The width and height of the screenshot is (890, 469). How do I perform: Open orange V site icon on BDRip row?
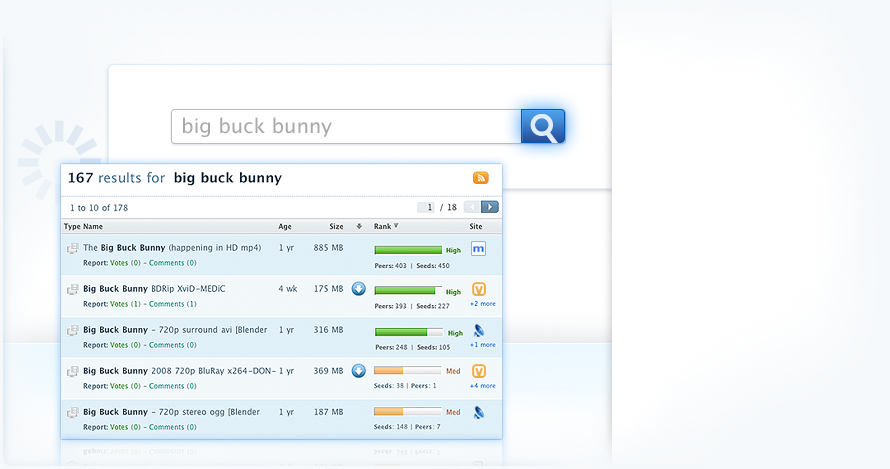[479, 290]
